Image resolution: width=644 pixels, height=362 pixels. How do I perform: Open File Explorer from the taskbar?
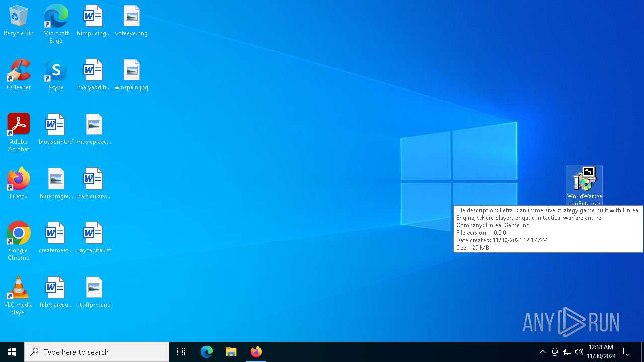click(x=231, y=352)
